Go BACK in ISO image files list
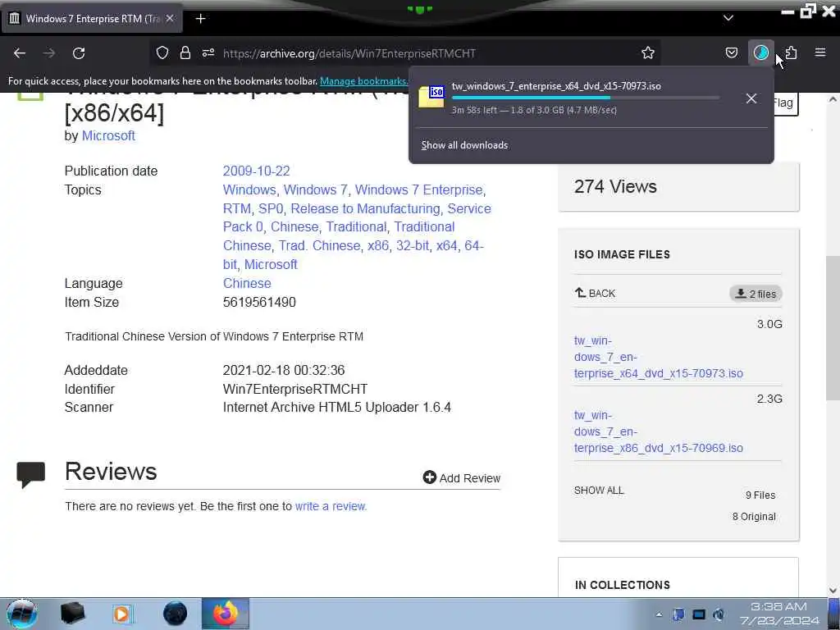 (595, 293)
